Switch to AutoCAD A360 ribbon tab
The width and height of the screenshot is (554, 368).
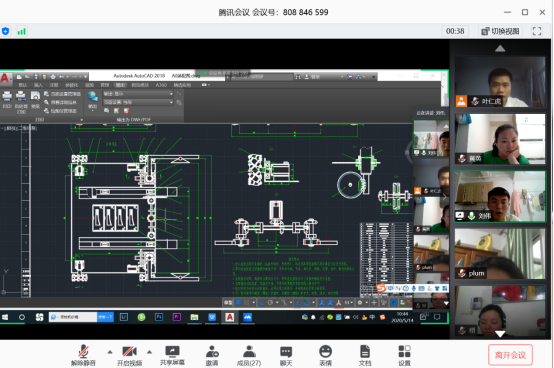[161, 85]
